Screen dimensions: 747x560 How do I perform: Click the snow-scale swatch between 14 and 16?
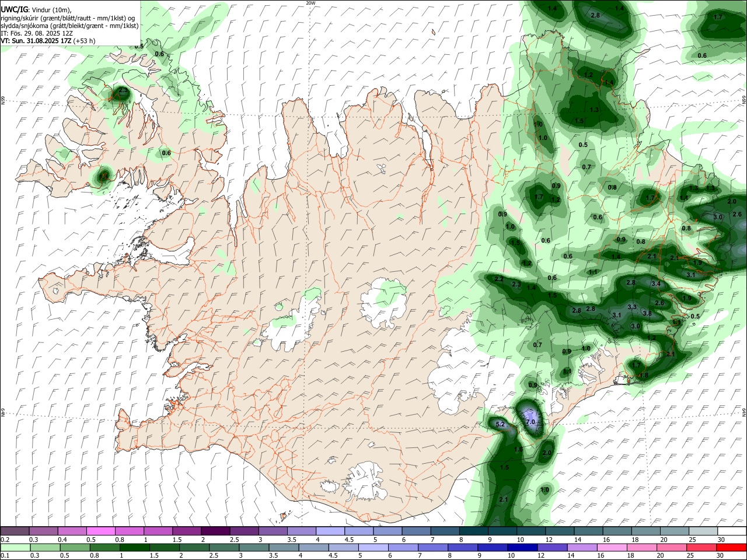(588, 531)
